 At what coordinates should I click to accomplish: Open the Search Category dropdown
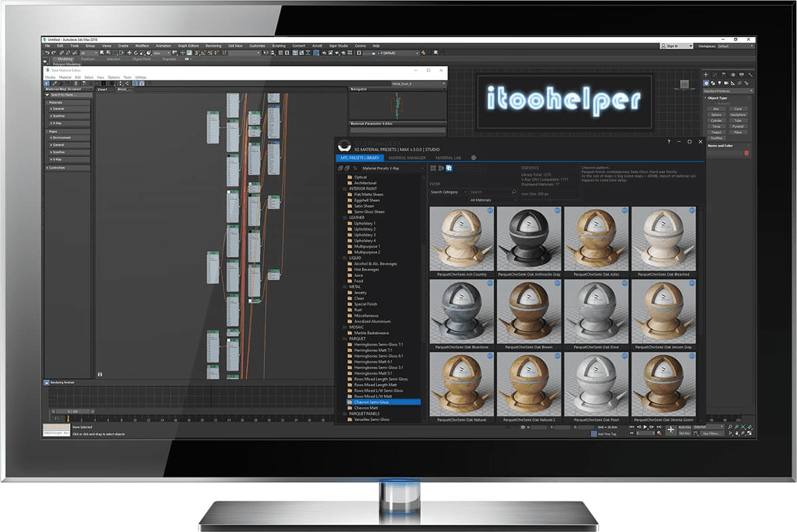coord(448,192)
